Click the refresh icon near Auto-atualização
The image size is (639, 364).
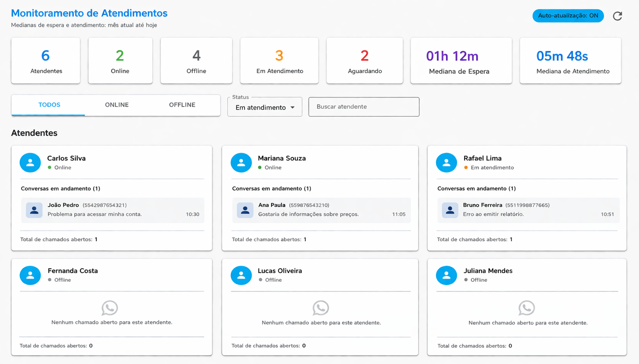[617, 16]
